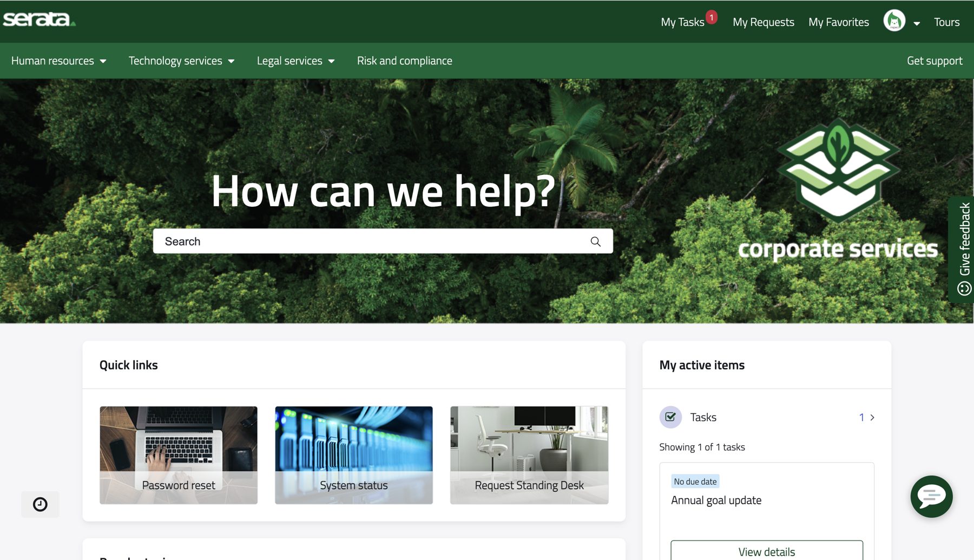The height and width of the screenshot is (560, 974).
Task: Click the Showing 1 of 1 tasks text
Action: tap(702, 447)
